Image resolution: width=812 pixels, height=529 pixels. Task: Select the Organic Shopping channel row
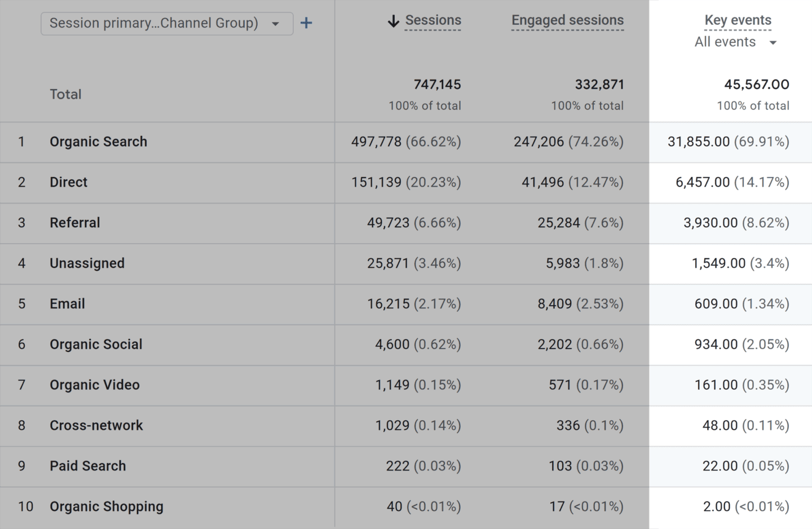pos(106,506)
